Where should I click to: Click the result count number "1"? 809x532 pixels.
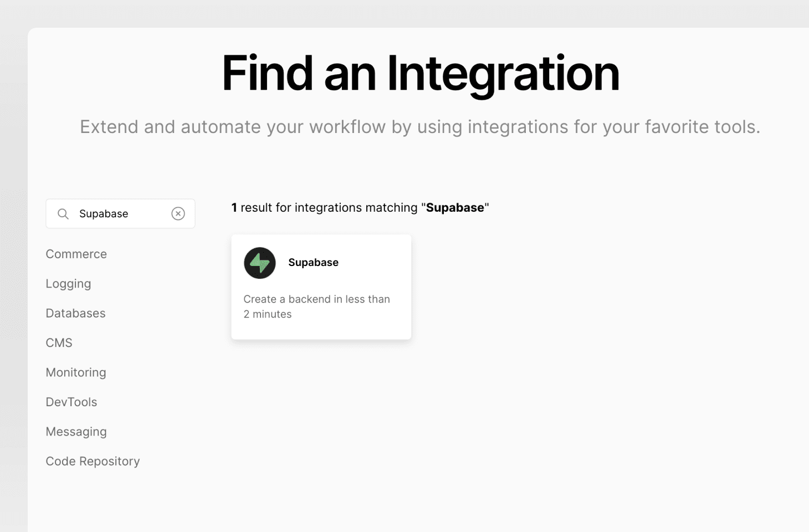pos(234,208)
